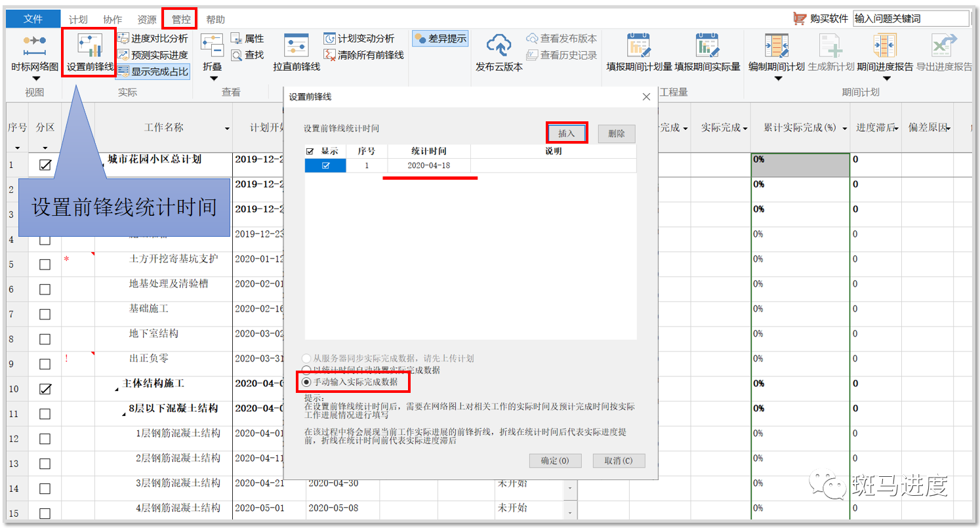
Task: Click 统计时间 cell 2020-04-18
Action: [429, 166]
